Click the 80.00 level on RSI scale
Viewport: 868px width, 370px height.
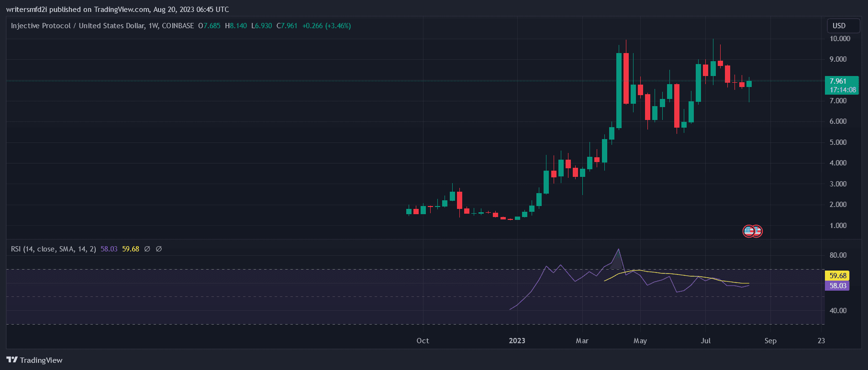point(838,255)
